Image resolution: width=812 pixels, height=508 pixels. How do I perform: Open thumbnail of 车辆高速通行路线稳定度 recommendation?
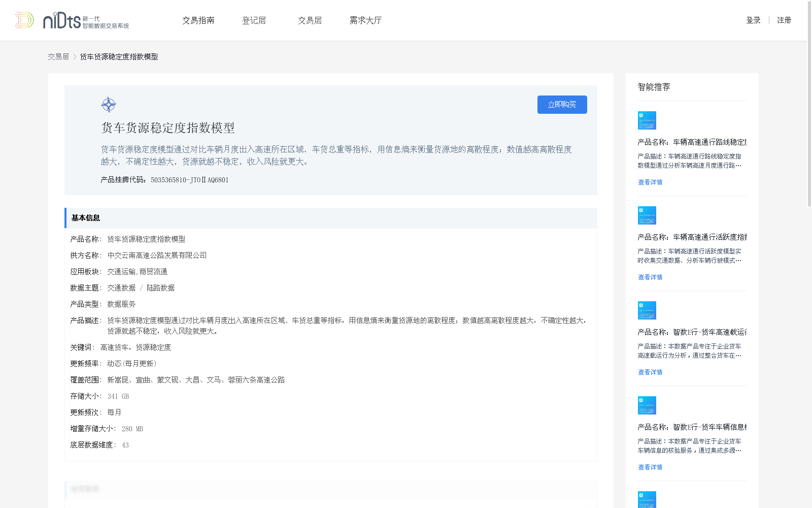pos(647,120)
